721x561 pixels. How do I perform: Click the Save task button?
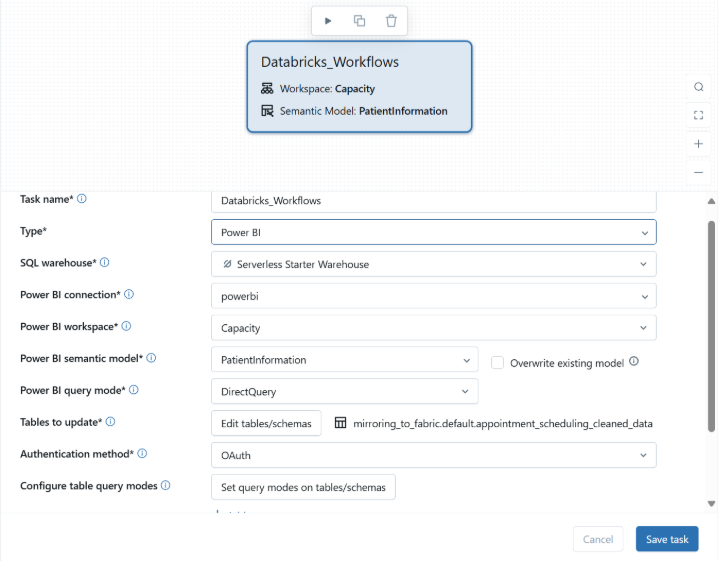coord(667,539)
